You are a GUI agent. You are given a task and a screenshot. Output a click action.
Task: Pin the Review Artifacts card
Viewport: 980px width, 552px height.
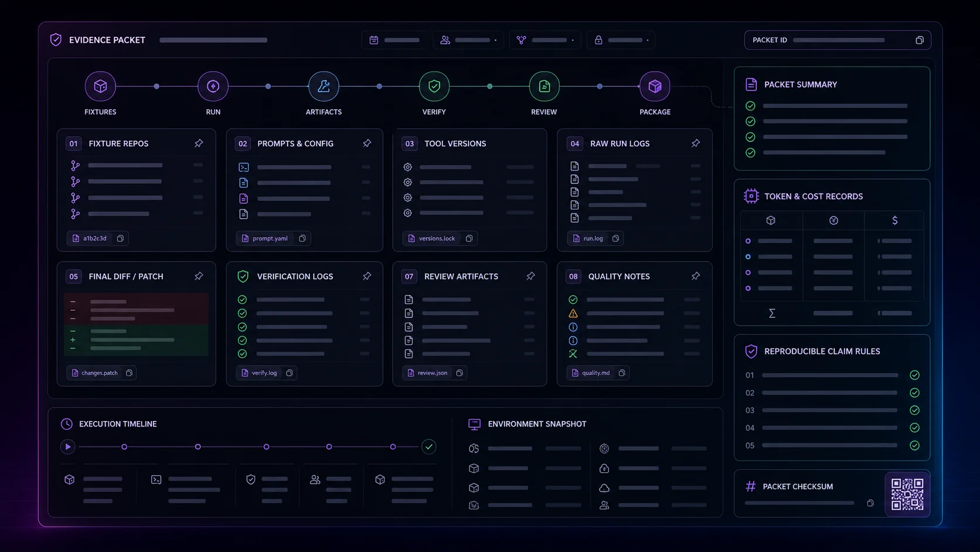[x=530, y=276]
